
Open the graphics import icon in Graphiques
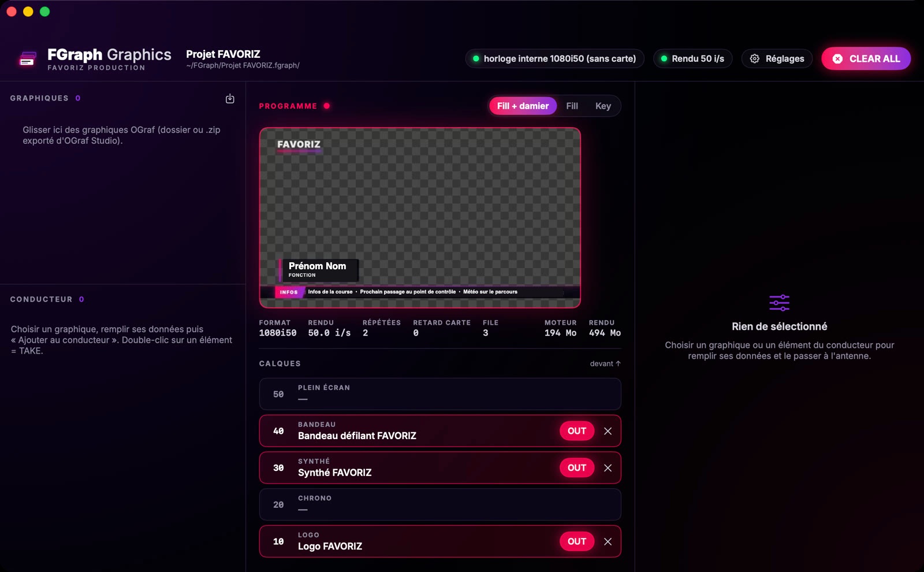[x=230, y=99]
